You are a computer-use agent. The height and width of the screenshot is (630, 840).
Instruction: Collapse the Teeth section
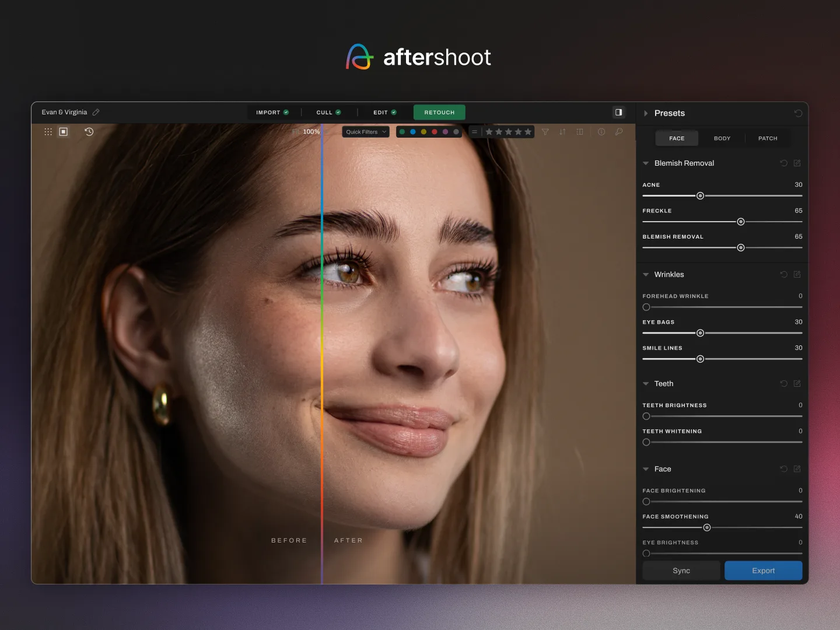click(x=645, y=384)
